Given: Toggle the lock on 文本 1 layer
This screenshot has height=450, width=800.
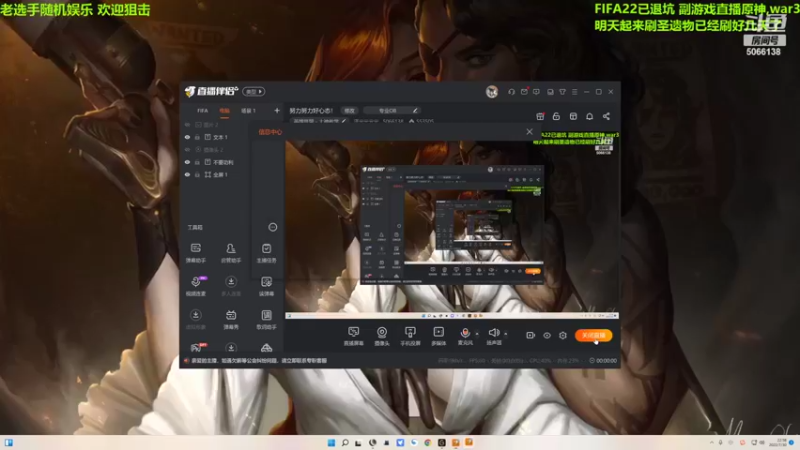Looking at the screenshot, I should coord(197,137).
